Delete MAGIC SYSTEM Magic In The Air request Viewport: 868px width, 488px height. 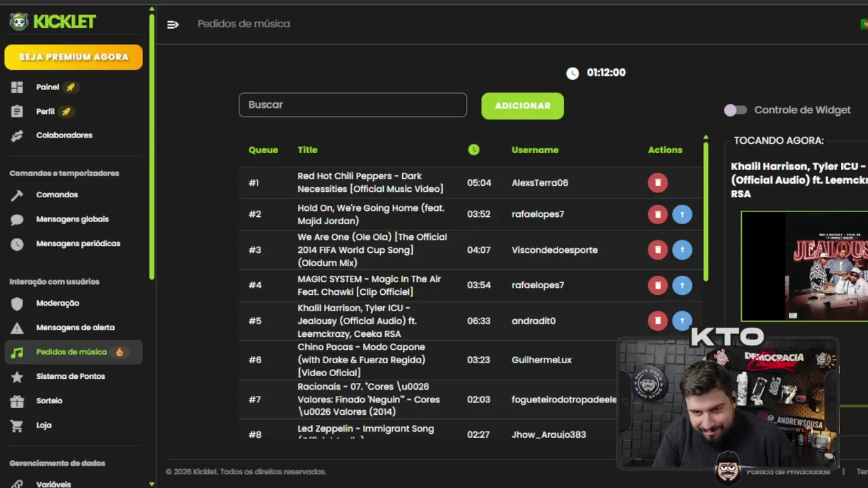pos(658,285)
